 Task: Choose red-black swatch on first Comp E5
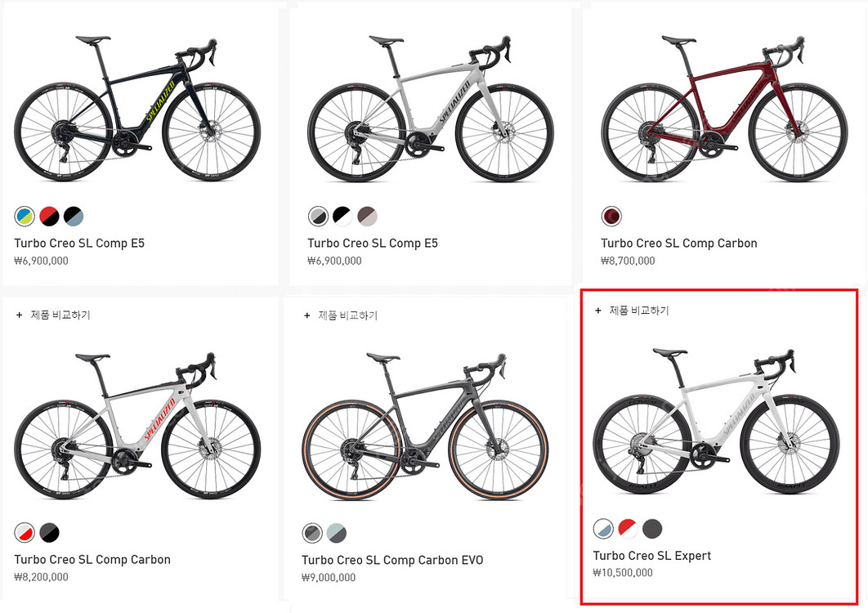tap(49, 216)
